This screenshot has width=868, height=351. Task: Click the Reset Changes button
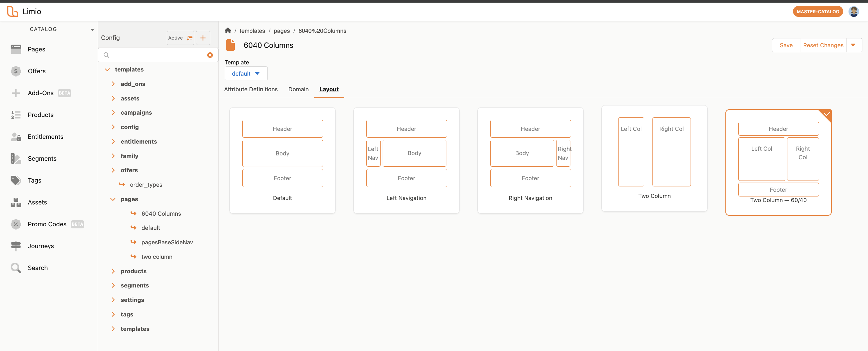pos(823,45)
